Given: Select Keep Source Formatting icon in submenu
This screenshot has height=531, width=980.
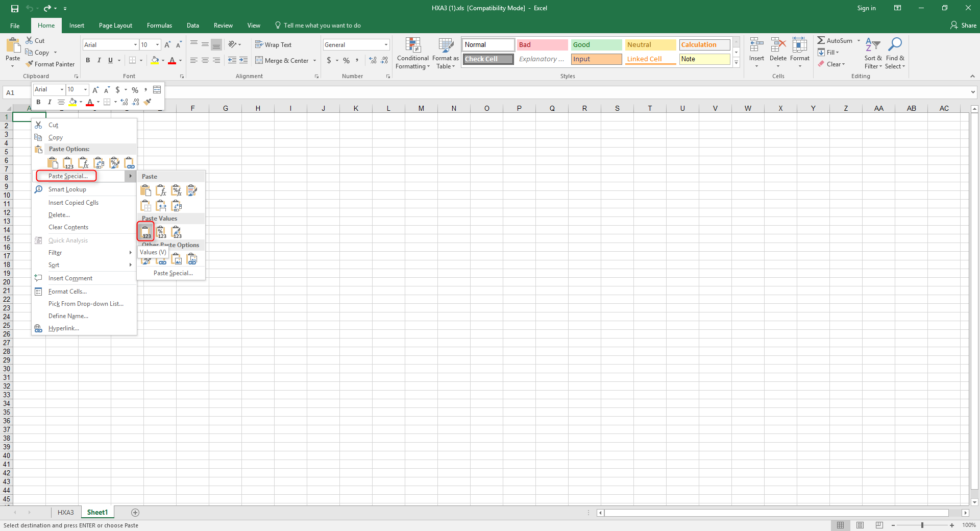Looking at the screenshot, I should coord(192,190).
